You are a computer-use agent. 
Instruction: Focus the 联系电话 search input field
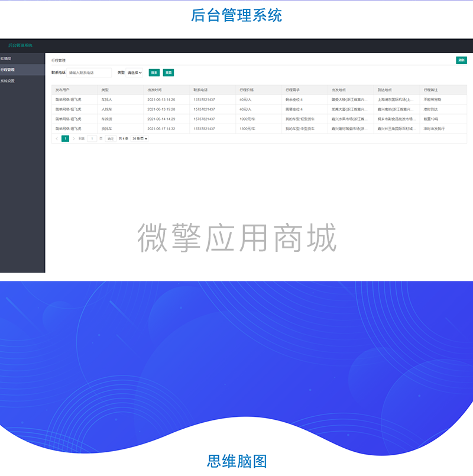click(89, 73)
